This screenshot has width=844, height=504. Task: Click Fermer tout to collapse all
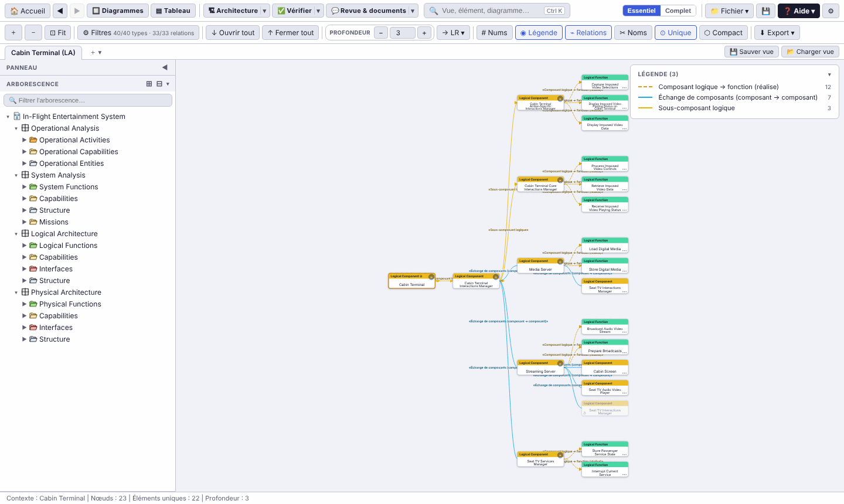click(x=290, y=33)
